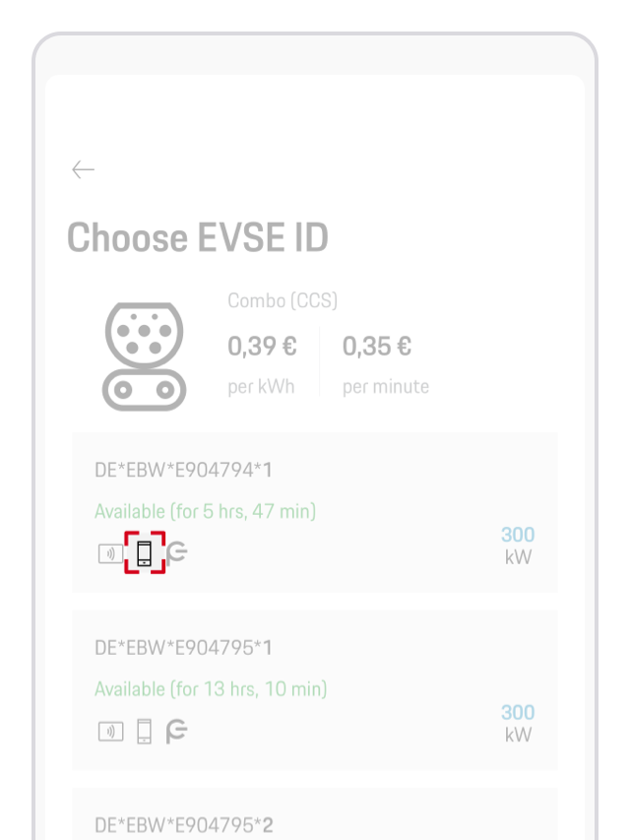
Task: Click the 0,39 € per kWh price
Action: coord(262,347)
